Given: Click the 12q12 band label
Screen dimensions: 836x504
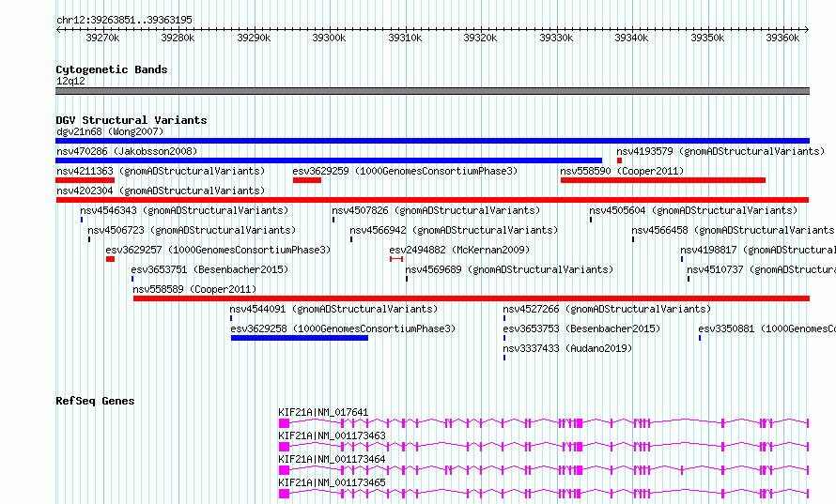Looking at the screenshot, I should pyautogui.click(x=70, y=81).
